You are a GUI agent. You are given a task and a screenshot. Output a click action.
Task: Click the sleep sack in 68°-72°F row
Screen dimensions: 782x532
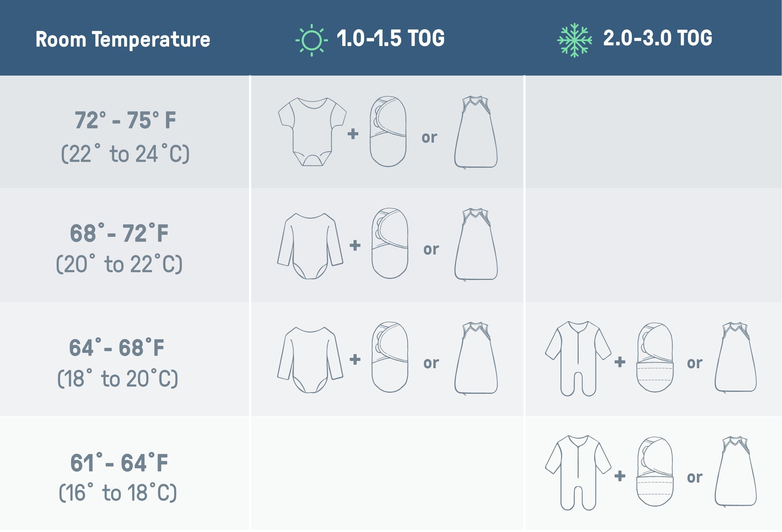(x=476, y=244)
